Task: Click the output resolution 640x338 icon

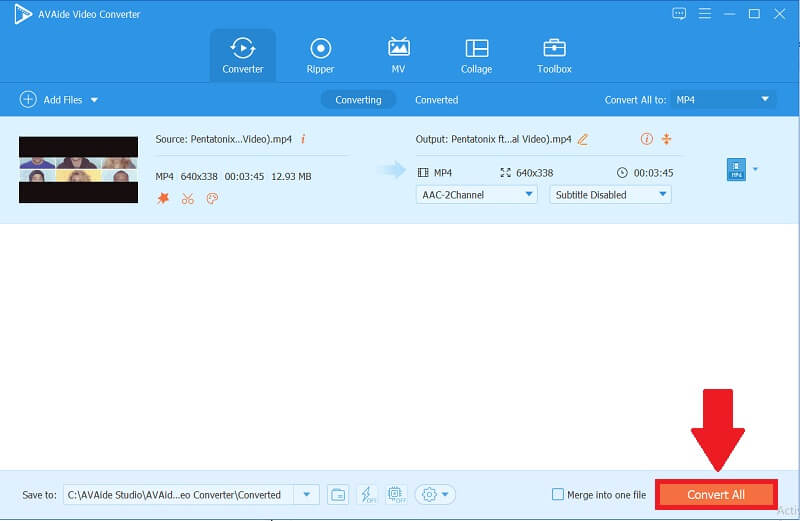Action: click(x=505, y=172)
